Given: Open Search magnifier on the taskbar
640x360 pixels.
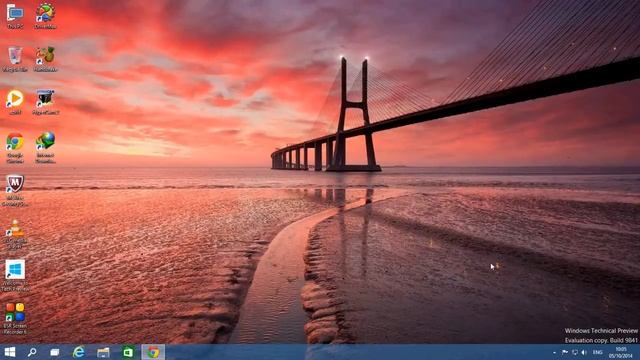Looking at the screenshot, I should (32, 352).
